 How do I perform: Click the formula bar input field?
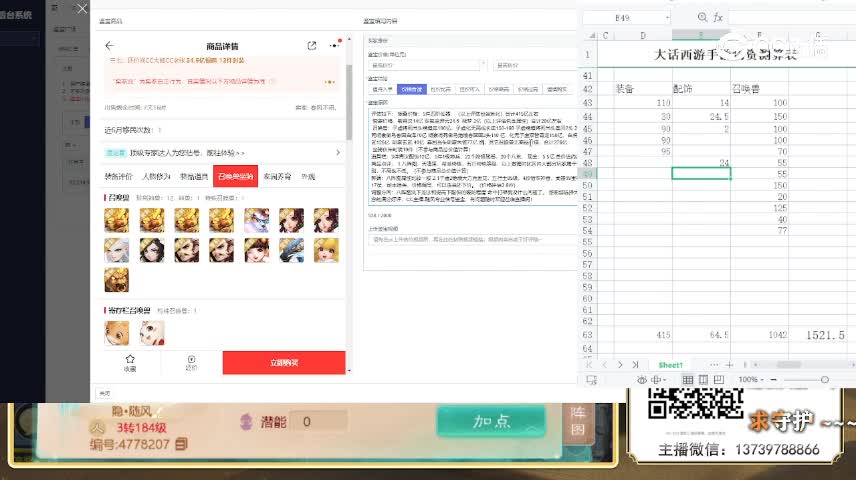792,17
